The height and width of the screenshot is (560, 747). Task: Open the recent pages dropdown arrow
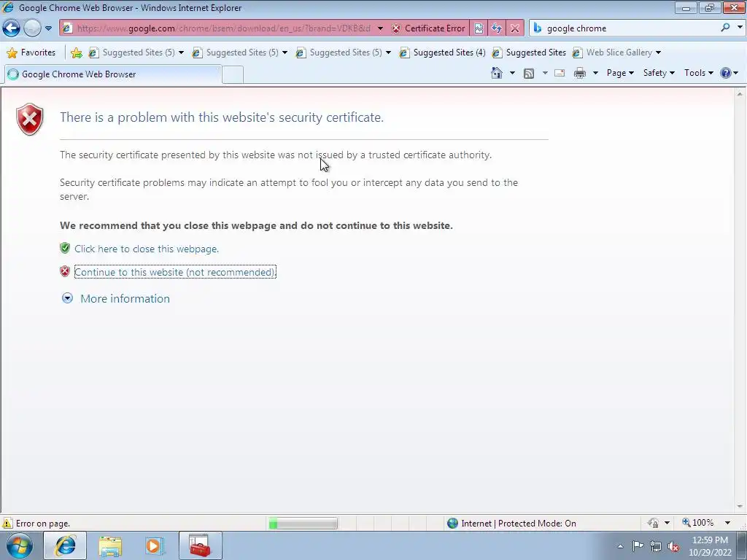click(x=49, y=28)
